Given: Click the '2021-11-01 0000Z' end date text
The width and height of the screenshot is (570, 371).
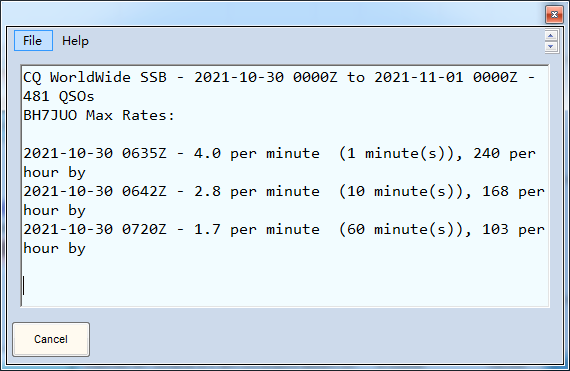Looking at the screenshot, I should click(x=446, y=77).
